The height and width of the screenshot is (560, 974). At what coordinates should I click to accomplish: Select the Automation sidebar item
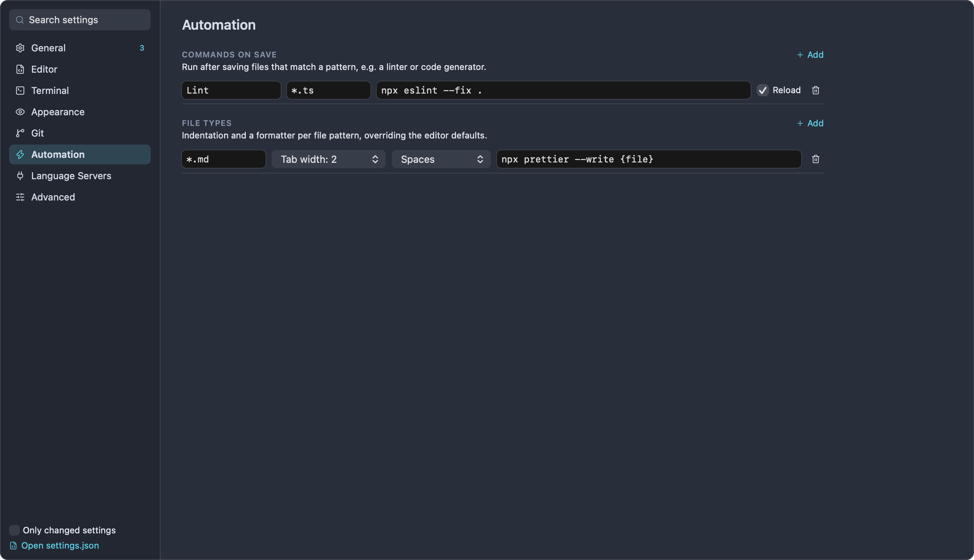pyautogui.click(x=80, y=154)
